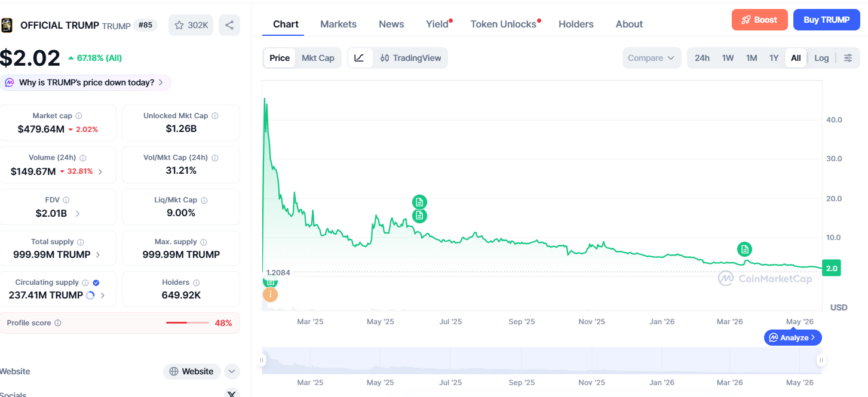Toggle Log scale on chart
Screen dimensions: 868x397
tap(821, 58)
